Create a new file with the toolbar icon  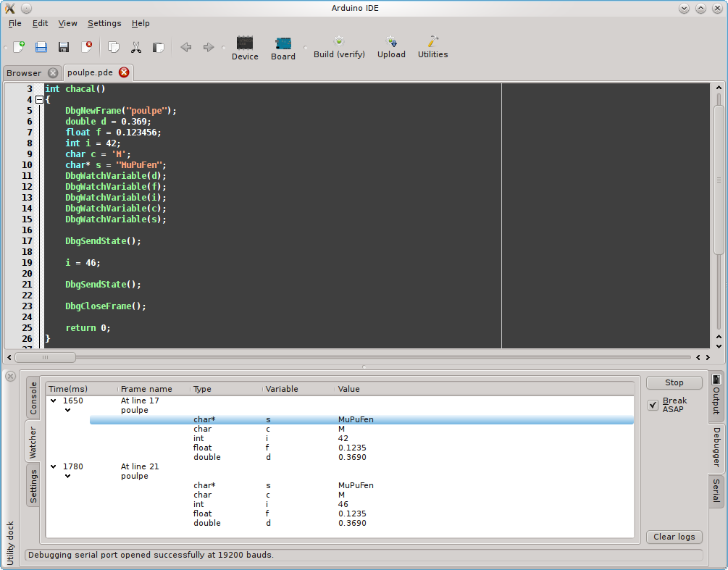(x=19, y=47)
